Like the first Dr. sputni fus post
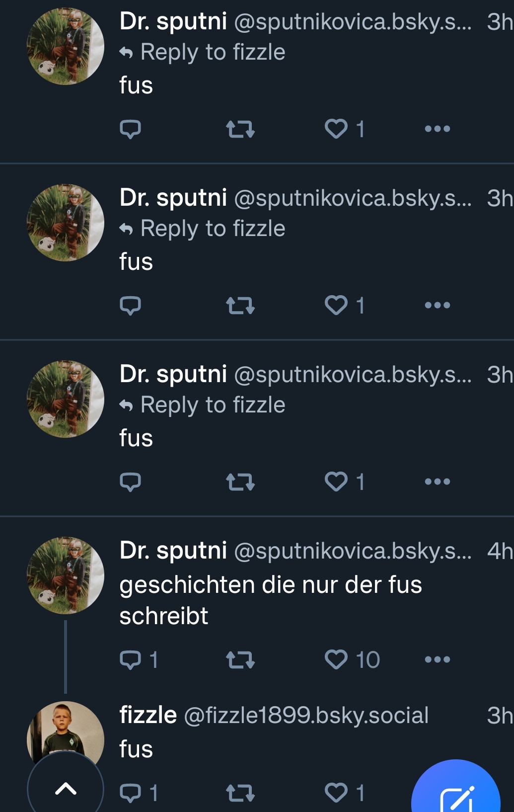Image resolution: width=514 pixels, height=812 pixels. point(336,129)
